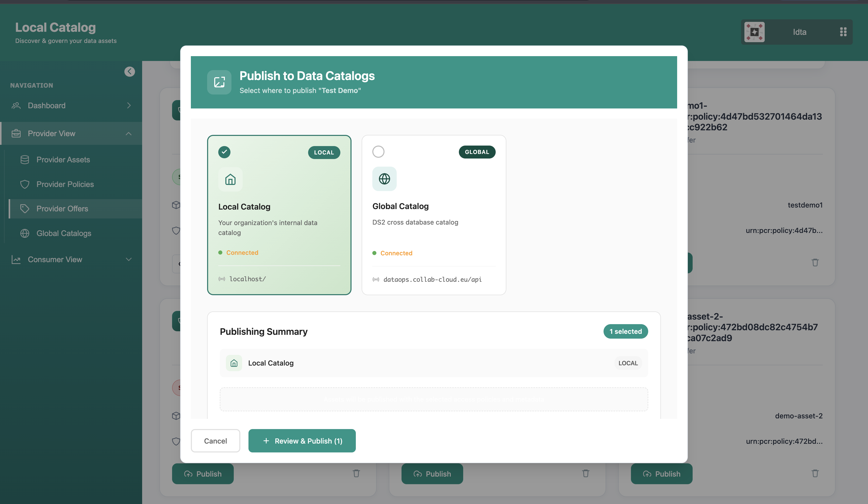Click the LOCAL badge on catalog card
Screen dimensions: 868x504
click(x=324, y=152)
